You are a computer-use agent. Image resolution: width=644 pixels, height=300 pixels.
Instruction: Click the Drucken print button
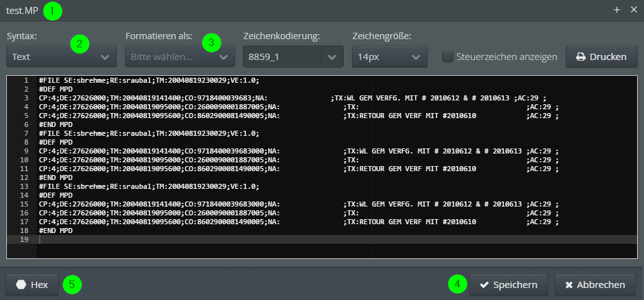coord(602,56)
